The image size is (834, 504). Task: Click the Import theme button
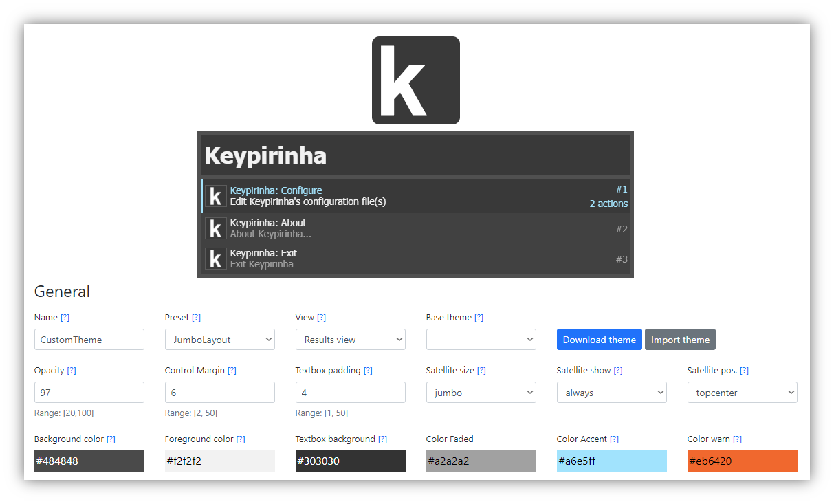680,340
